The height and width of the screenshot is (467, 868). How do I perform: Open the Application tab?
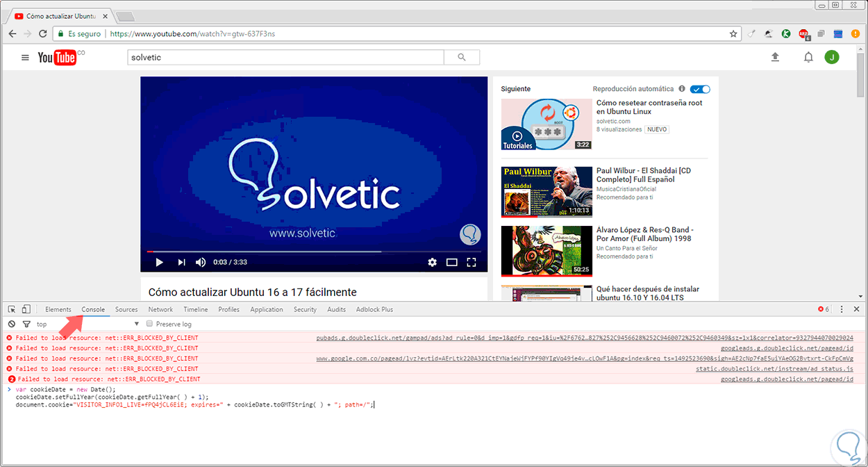pos(267,309)
